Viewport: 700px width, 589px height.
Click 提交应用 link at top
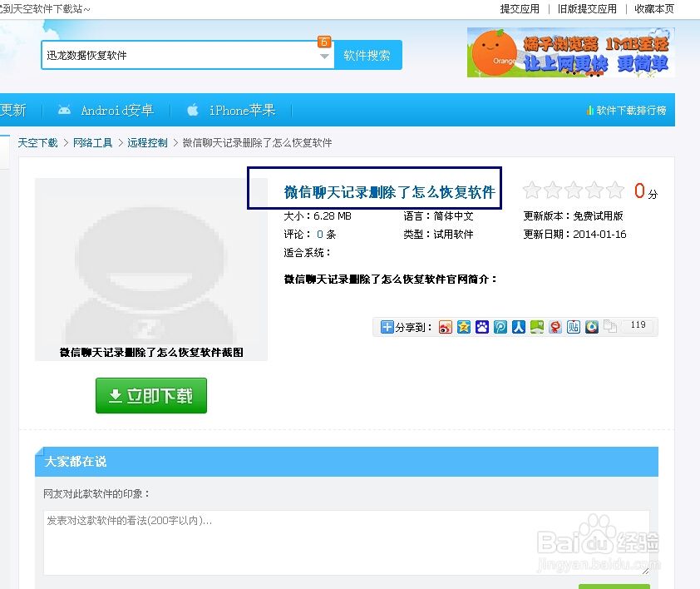(520, 9)
